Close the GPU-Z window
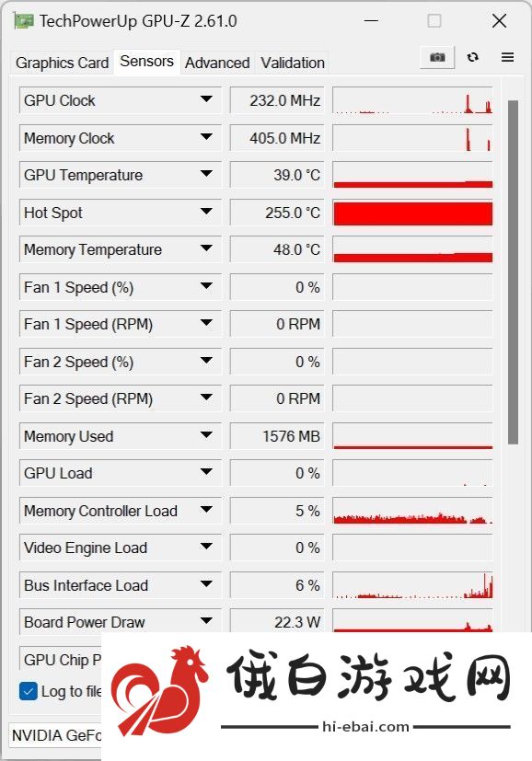This screenshot has height=761, width=532. pos(499,21)
